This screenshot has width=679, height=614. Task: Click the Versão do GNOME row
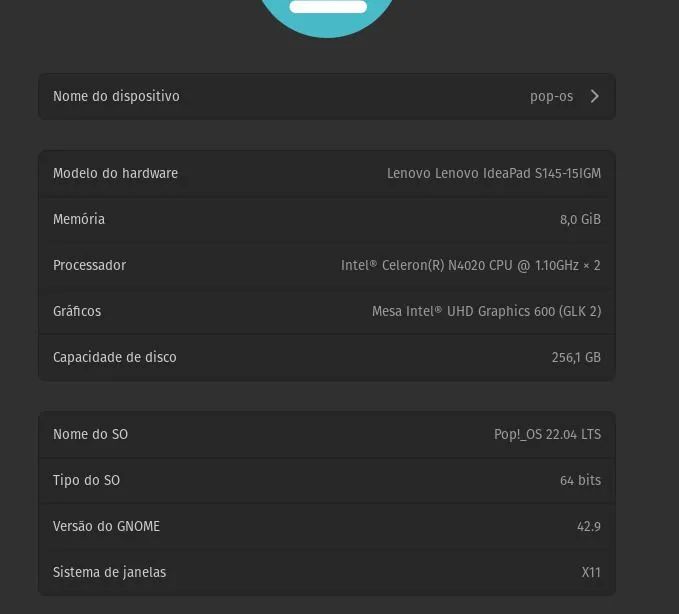tap(327, 526)
